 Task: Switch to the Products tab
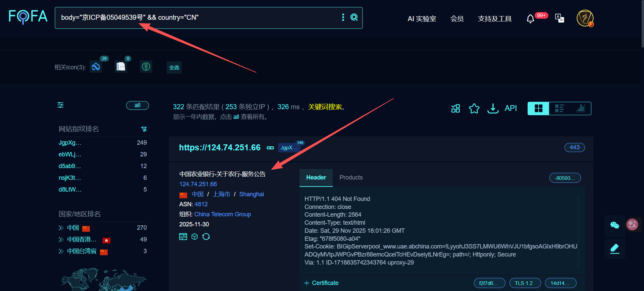(x=351, y=177)
